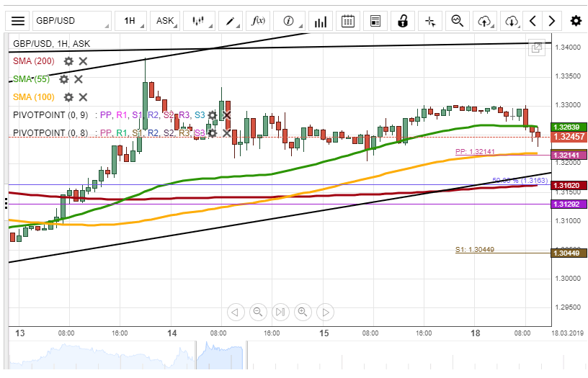
Task: Enable the crosshair cursor tool
Action: (430, 21)
